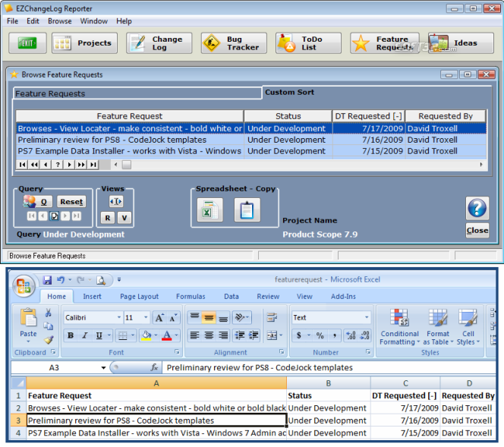Click the green EXIT button

(x=27, y=42)
